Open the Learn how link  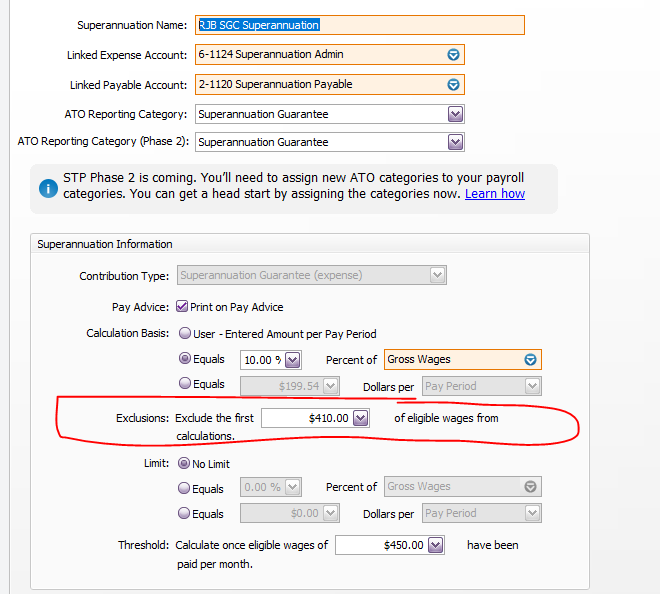pos(494,193)
